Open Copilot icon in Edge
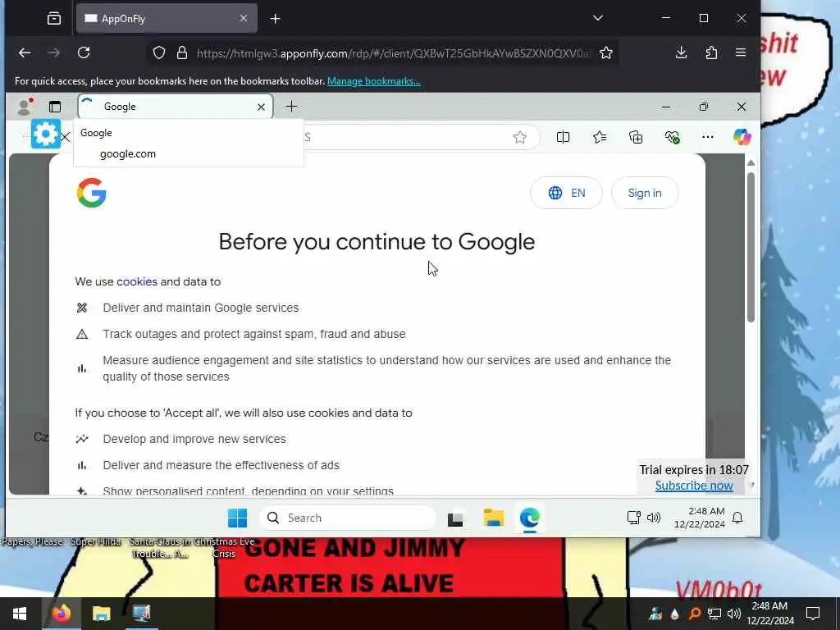This screenshot has width=840, height=630. [x=742, y=137]
